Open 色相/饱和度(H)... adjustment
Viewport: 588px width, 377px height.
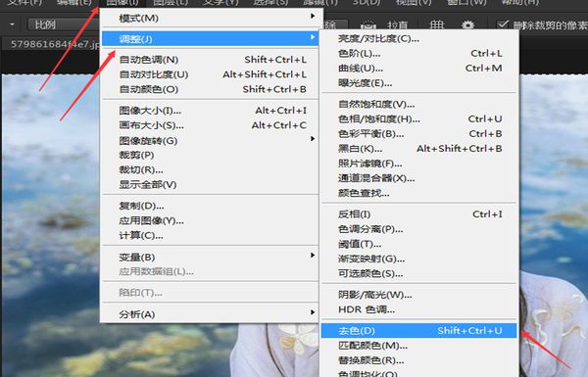click(419, 119)
